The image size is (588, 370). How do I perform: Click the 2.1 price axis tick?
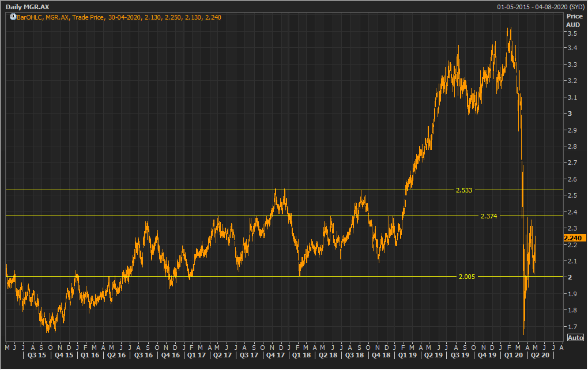point(572,261)
